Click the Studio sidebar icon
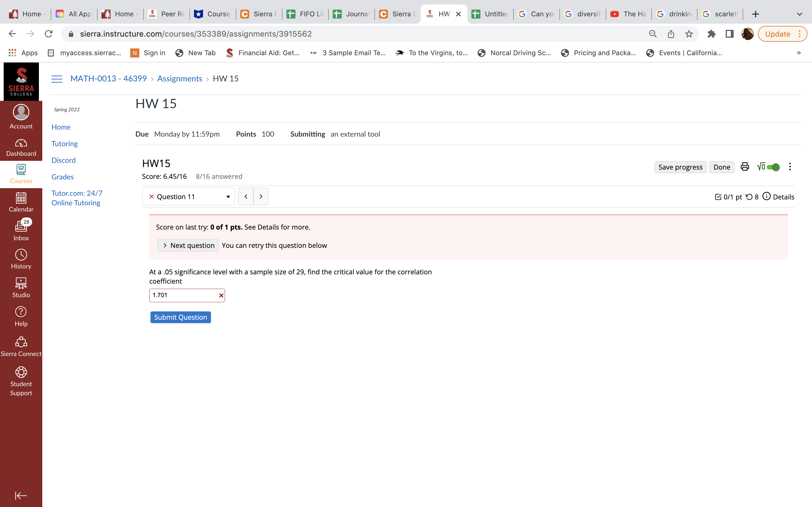The width and height of the screenshot is (812, 507). point(21,288)
